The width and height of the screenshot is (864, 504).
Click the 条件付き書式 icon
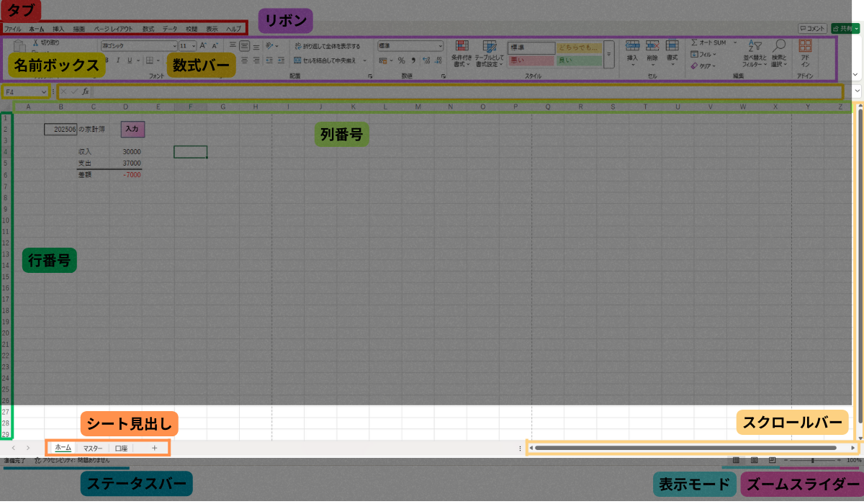pyautogui.click(x=462, y=48)
